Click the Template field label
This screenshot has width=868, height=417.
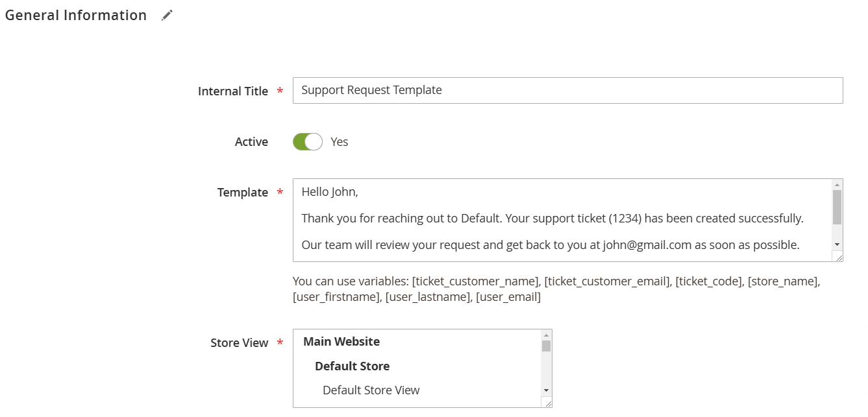tap(243, 193)
